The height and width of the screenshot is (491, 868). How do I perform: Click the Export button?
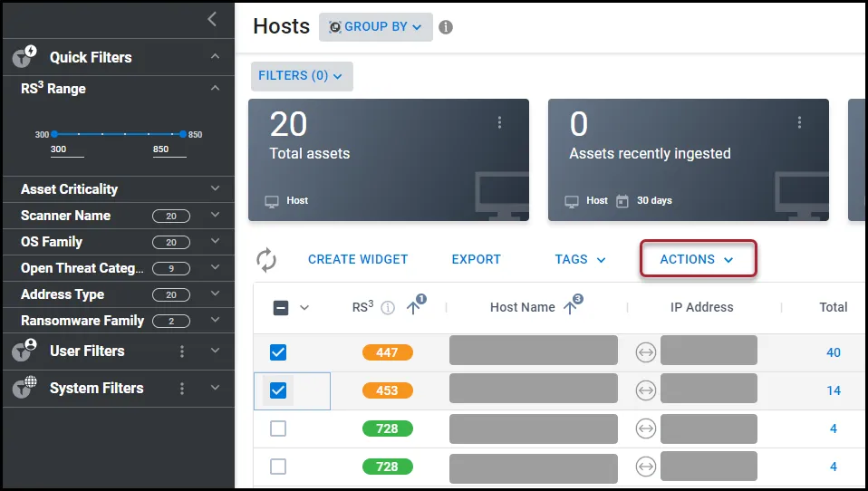(476, 260)
